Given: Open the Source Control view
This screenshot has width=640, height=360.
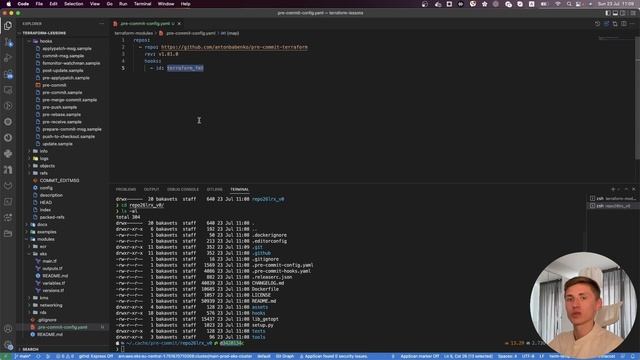Looking at the screenshot, I should tap(8, 42).
